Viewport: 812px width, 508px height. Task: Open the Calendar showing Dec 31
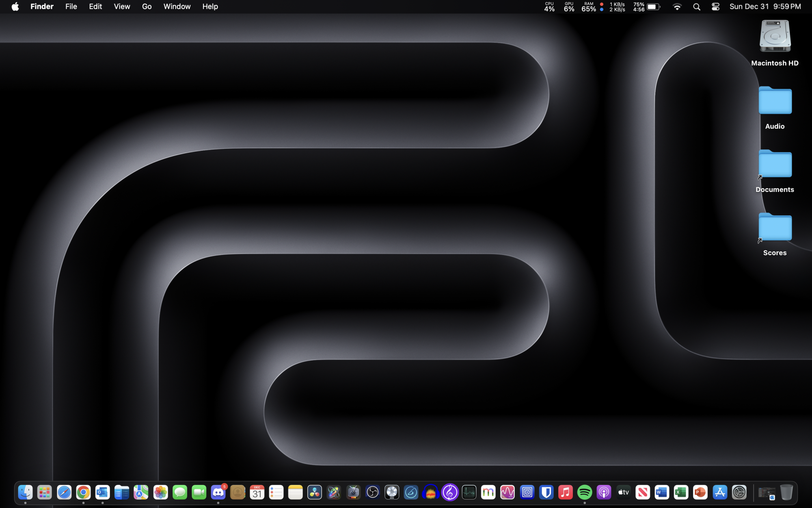[257, 493]
